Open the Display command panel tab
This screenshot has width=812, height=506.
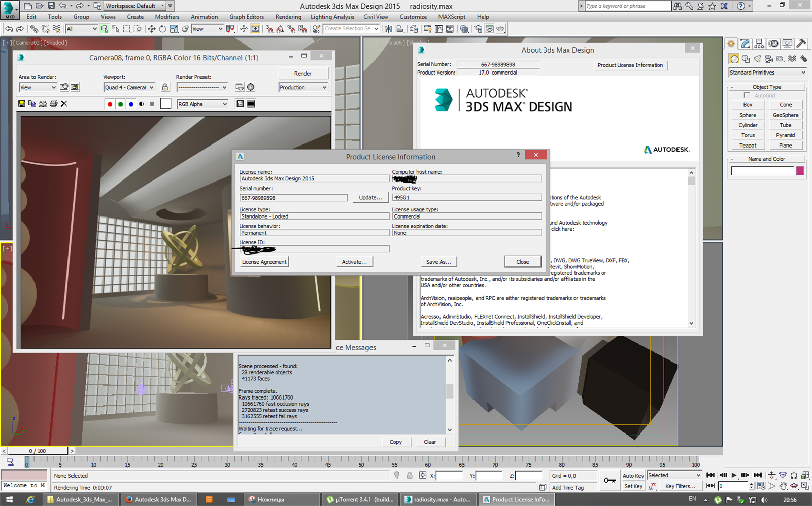[787, 44]
